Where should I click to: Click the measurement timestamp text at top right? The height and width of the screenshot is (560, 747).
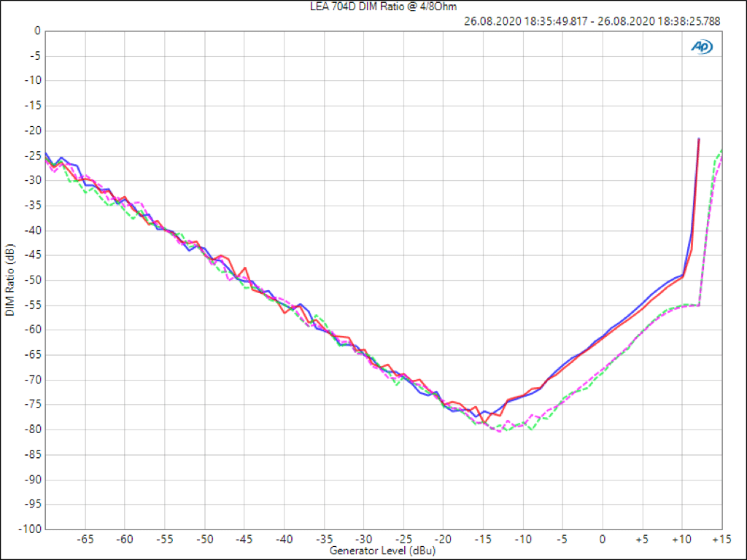click(592, 21)
